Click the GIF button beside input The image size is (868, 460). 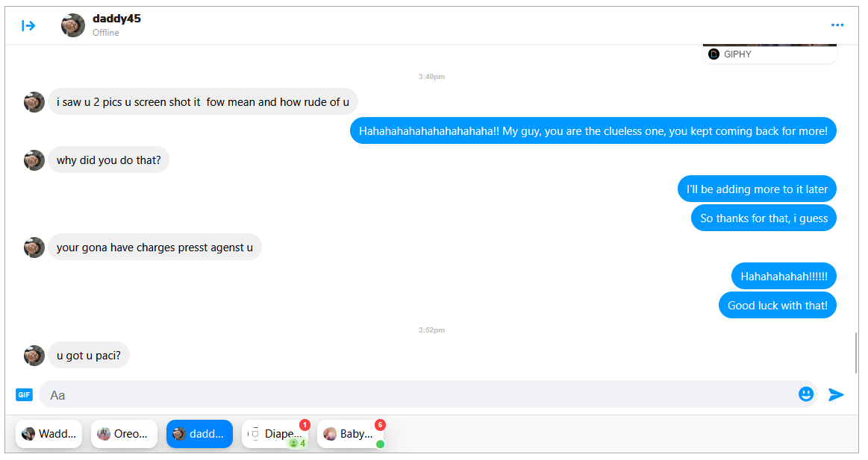(x=24, y=394)
